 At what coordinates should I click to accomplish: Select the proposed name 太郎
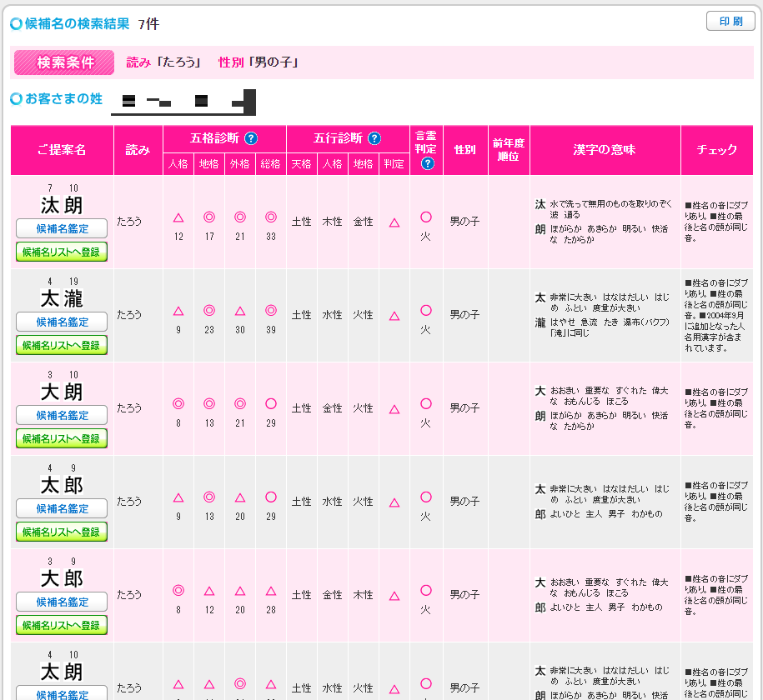[x=62, y=486]
